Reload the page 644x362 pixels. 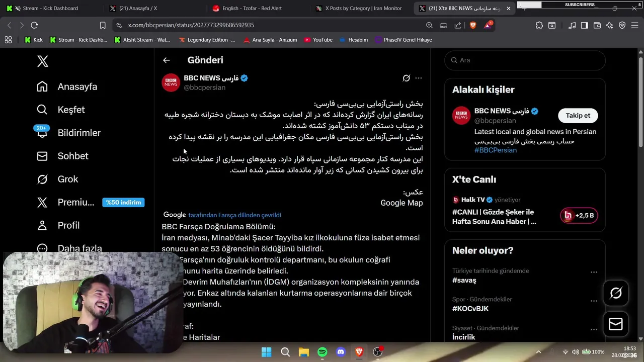coord(34,25)
